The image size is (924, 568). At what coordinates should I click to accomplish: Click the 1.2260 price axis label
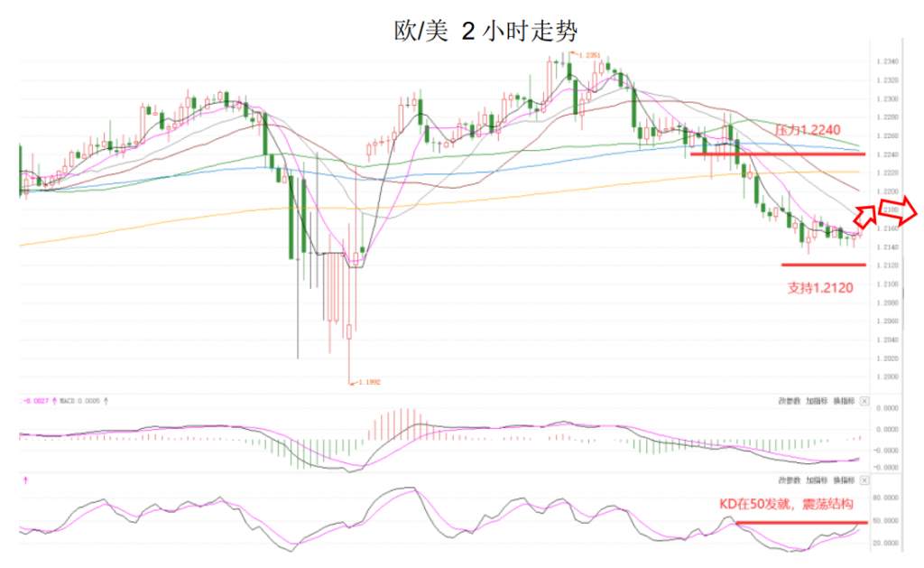point(887,136)
